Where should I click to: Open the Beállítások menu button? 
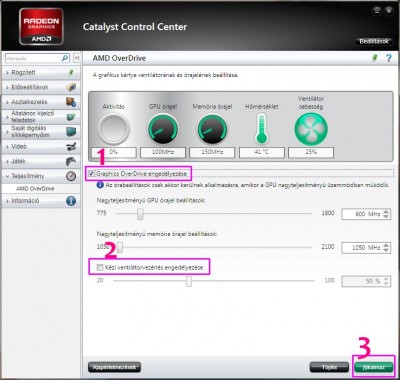click(374, 41)
